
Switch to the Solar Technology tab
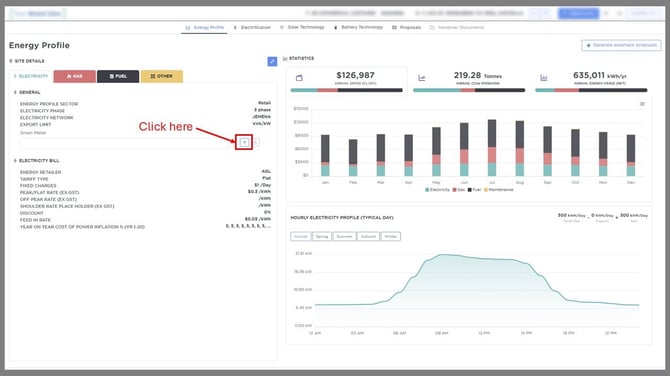click(302, 27)
